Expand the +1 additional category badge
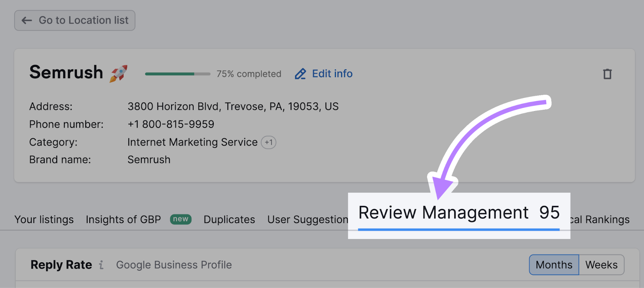Image resolution: width=644 pixels, height=288 pixels. click(268, 142)
